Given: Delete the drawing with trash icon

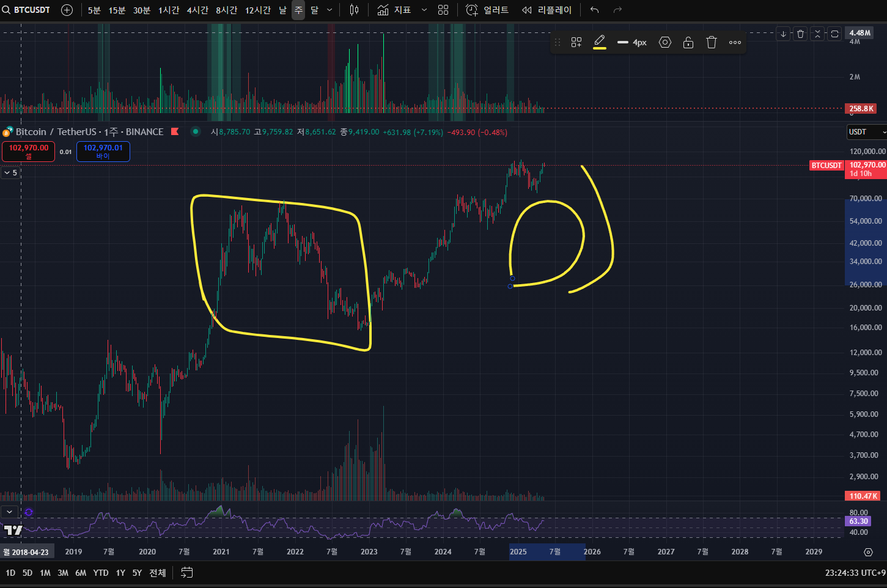Looking at the screenshot, I should [x=712, y=42].
